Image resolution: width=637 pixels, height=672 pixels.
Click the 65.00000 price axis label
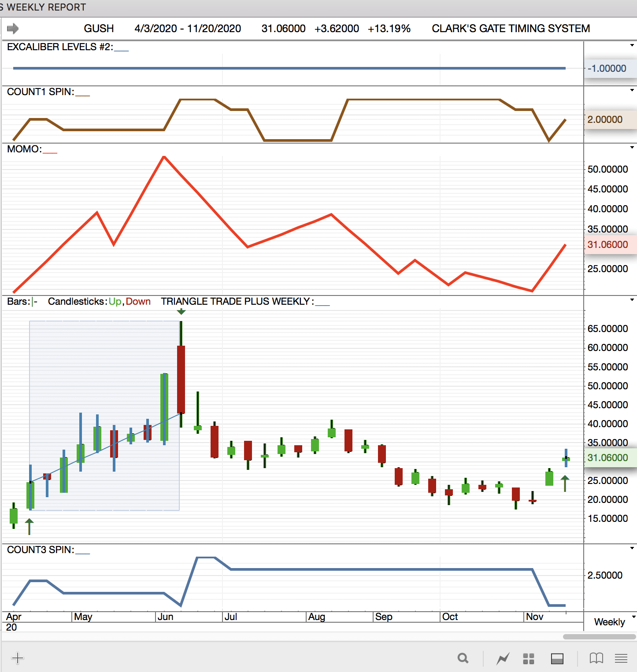pos(607,329)
